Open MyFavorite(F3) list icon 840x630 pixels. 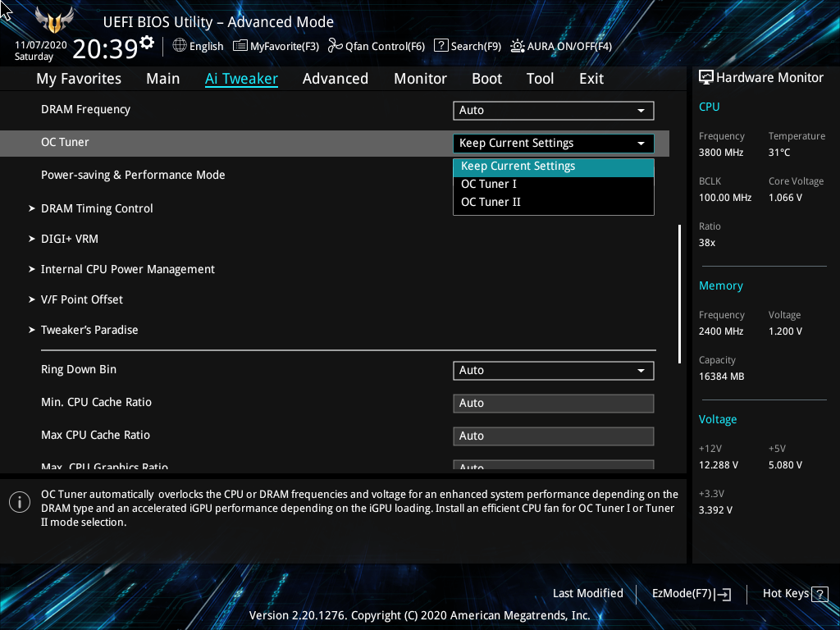tap(240, 46)
